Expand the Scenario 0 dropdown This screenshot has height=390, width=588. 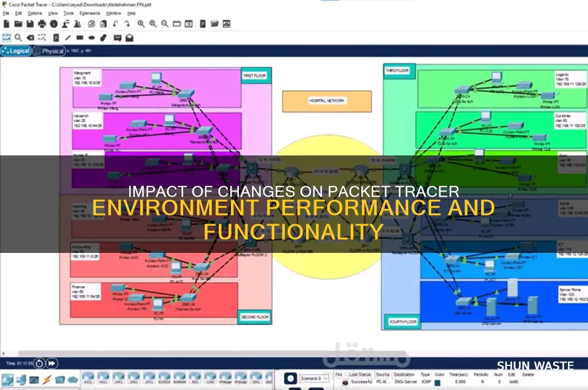click(x=314, y=379)
